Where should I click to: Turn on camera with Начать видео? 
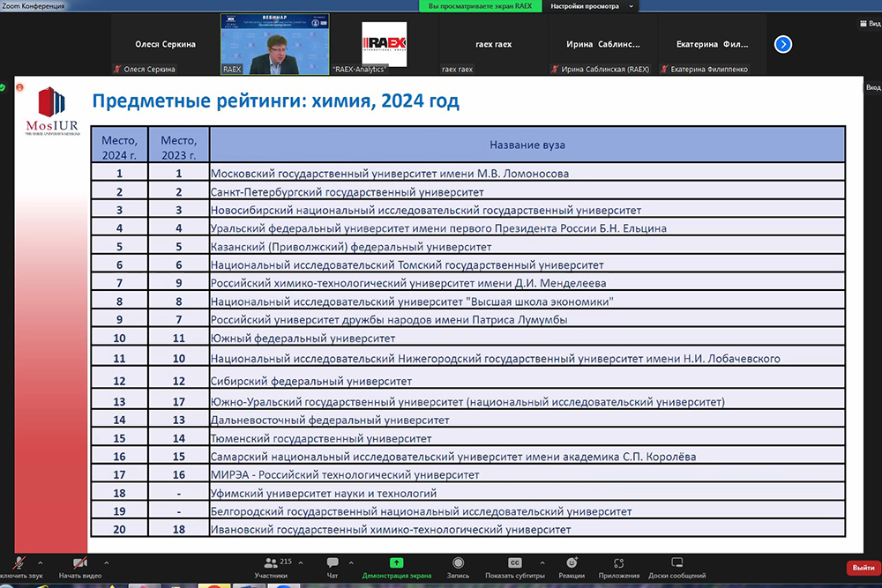[x=80, y=564]
